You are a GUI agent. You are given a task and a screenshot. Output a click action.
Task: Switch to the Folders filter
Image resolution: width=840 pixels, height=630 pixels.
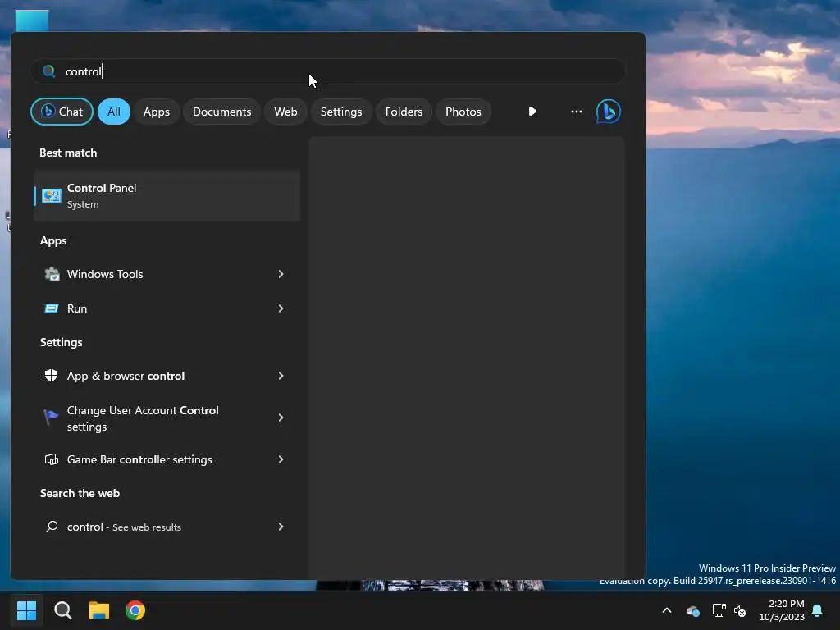[404, 112]
